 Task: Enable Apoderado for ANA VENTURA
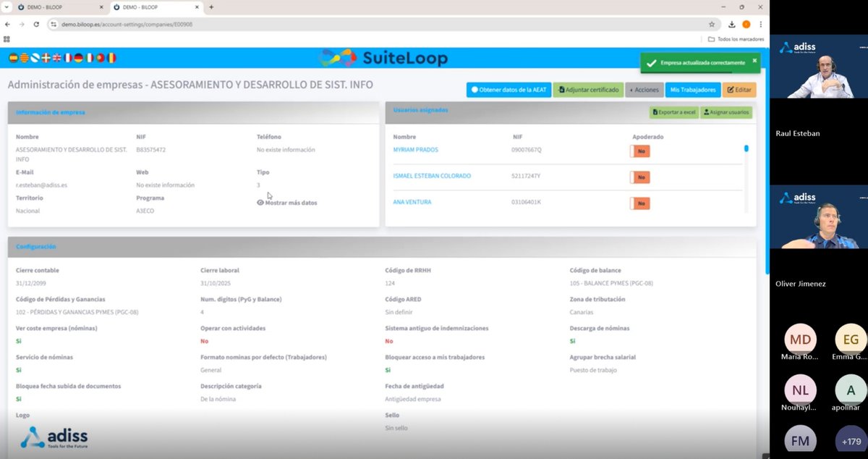click(x=640, y=203)
